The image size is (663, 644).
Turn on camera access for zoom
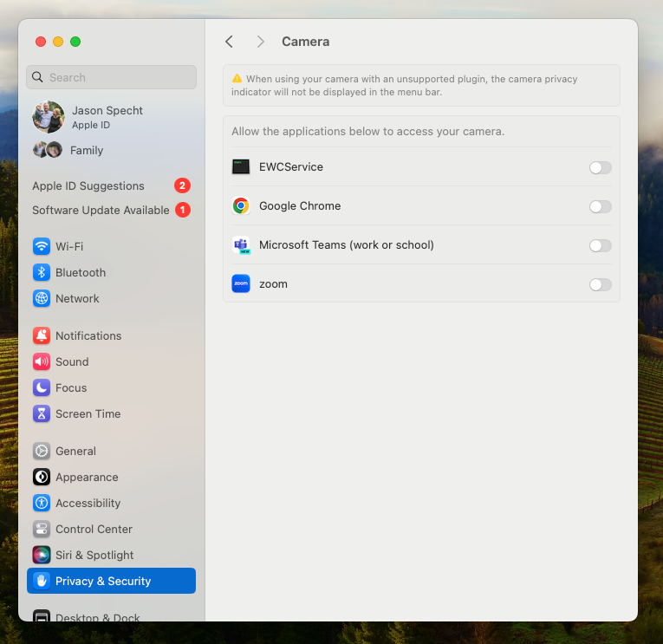600,284
